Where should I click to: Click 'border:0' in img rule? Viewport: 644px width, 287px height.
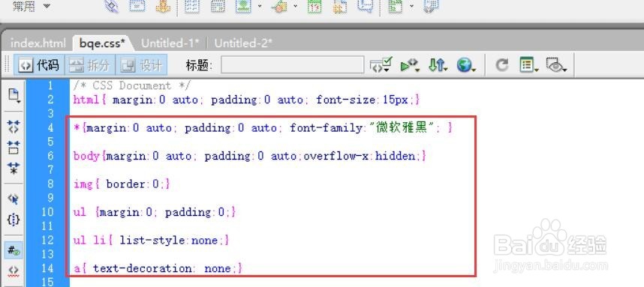tap(132, 184)
